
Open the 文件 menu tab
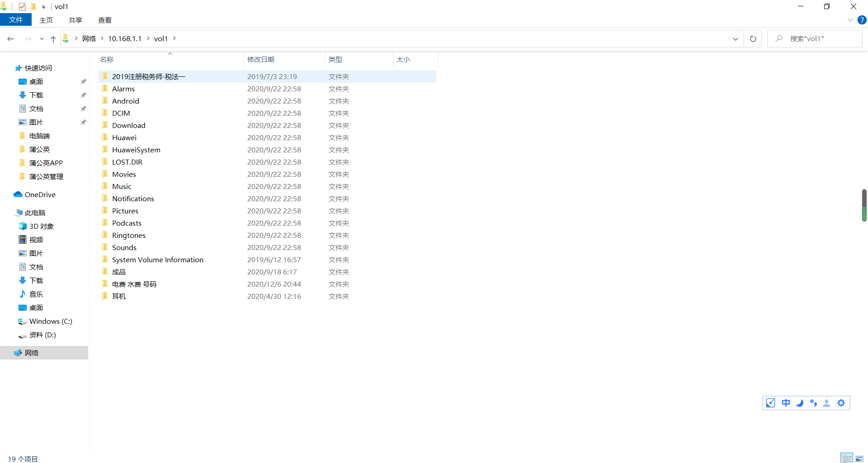click(x=16, y=20)
